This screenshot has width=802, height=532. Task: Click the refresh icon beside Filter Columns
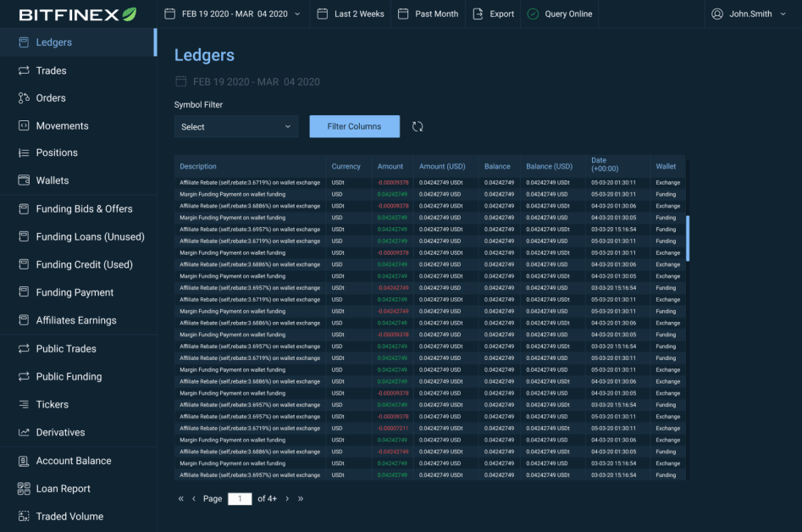tap(418, 126)
